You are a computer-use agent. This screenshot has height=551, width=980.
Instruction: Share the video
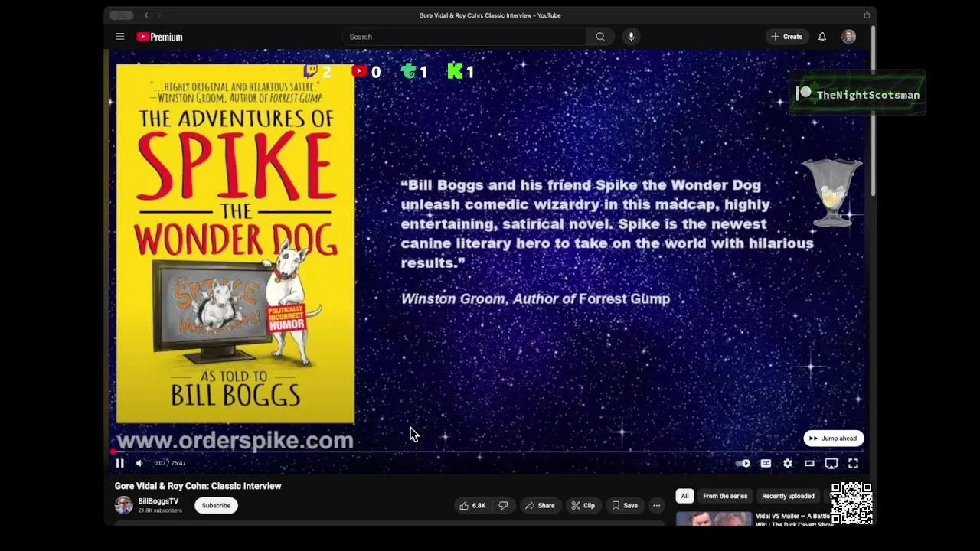tap(540, 505)
